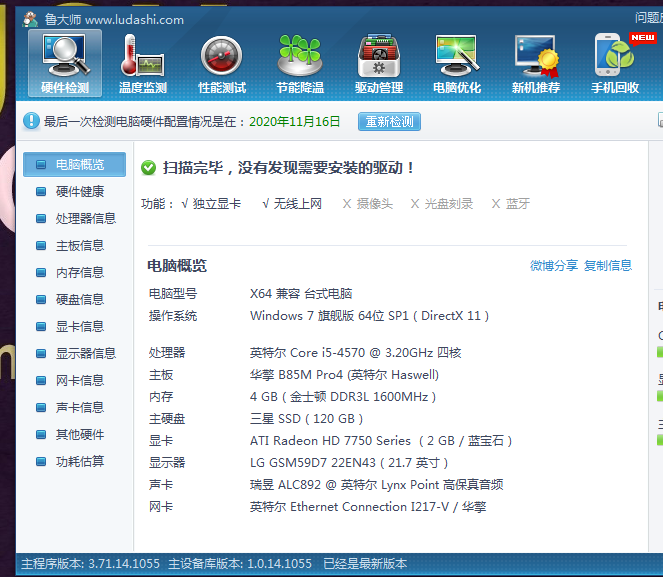Open the 电脑优化 PC optimization icon
The height and width of the screenshot is (577, 663).
click(x=457, y=62)
